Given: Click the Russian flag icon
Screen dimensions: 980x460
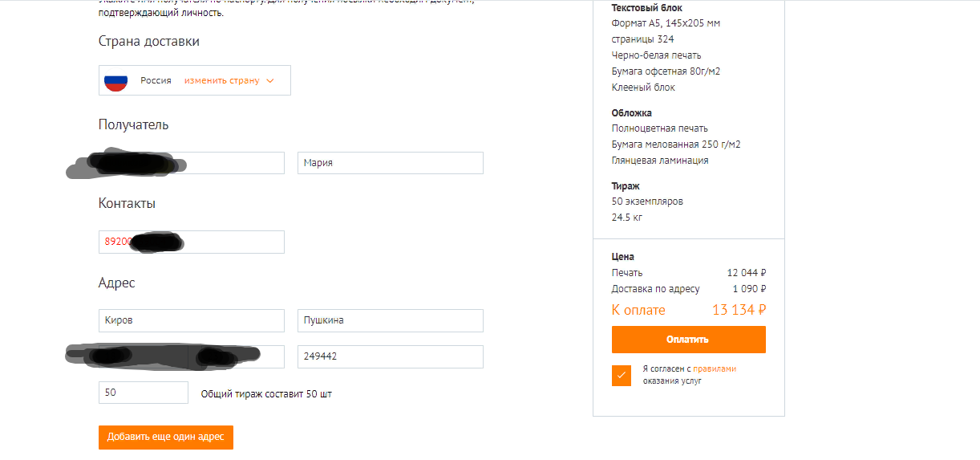Looking at the screenshot, I should (116, 81).
